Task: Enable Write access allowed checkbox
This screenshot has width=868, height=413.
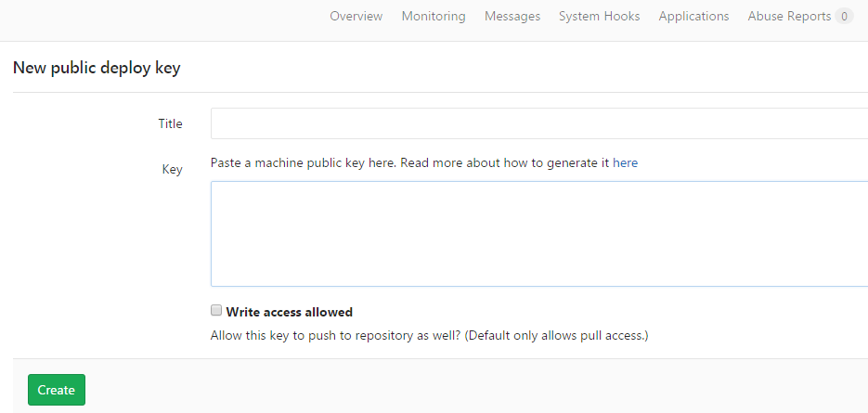Action: coord(216,310)
